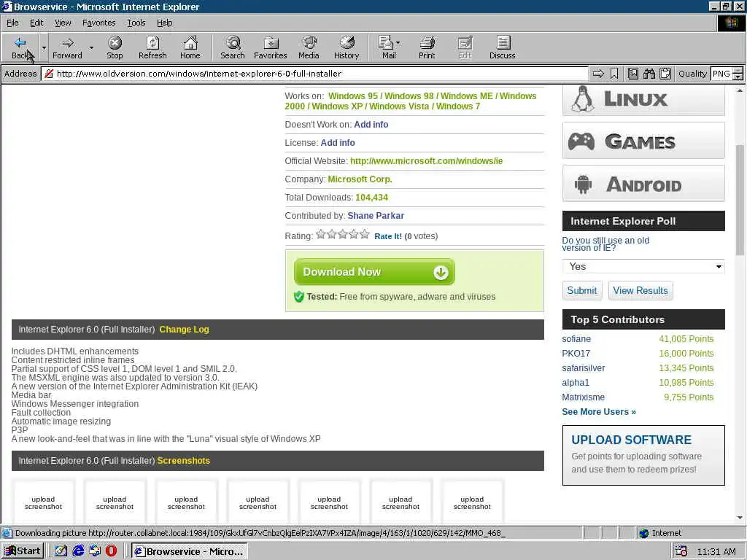Click the binoculars find icon in address row
The image size is (747, 560).
click(x=649, y=74)
